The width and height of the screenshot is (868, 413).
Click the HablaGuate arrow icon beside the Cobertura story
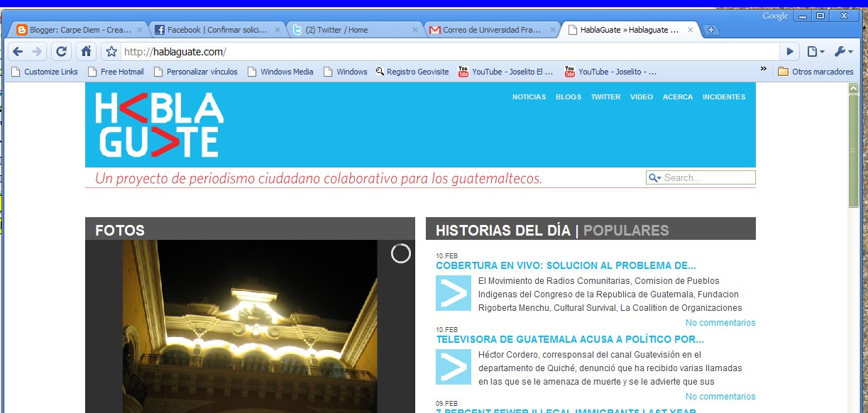coord(453,292)
